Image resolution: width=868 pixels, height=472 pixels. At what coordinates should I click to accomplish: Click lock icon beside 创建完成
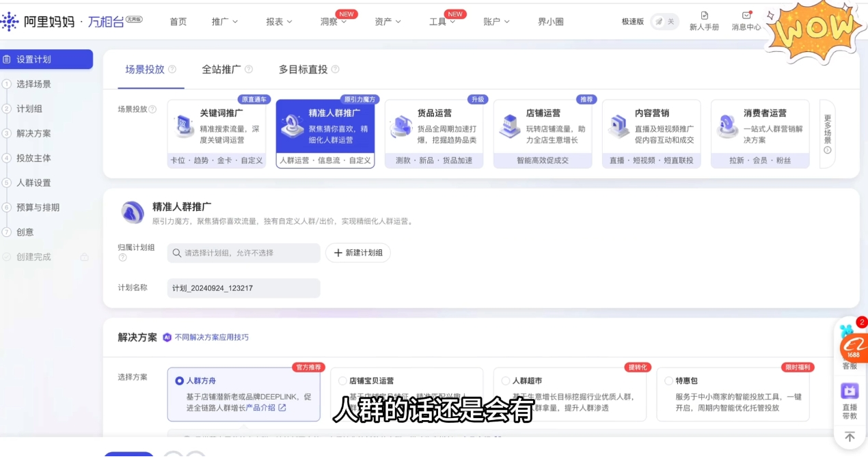pyautogui.click(x=85, y=258)
